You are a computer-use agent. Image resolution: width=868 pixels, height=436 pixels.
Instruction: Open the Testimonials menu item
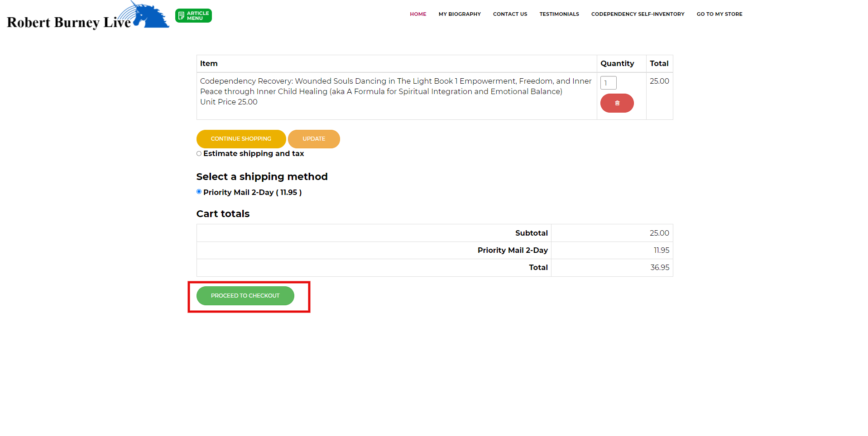[559, 14]
